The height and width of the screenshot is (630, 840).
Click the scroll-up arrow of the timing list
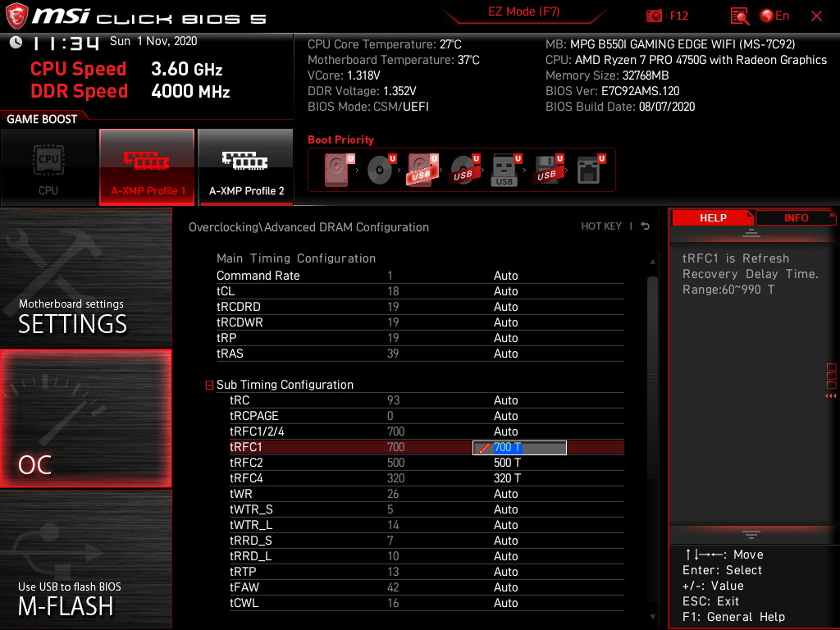click(x=652, y=262)
